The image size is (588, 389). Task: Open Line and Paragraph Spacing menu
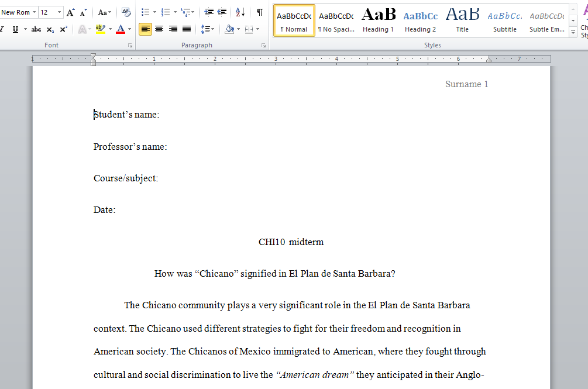[x=207, y=29]
